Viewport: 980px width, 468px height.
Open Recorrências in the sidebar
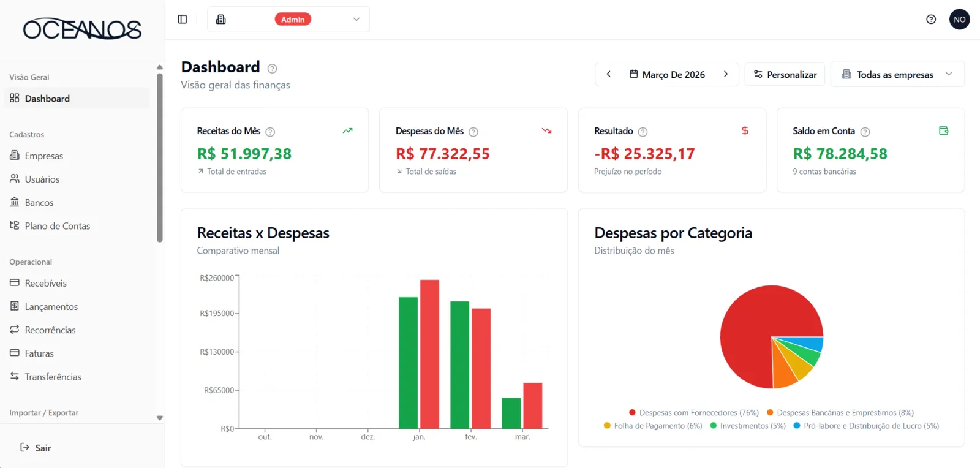[x=77, y=330]
